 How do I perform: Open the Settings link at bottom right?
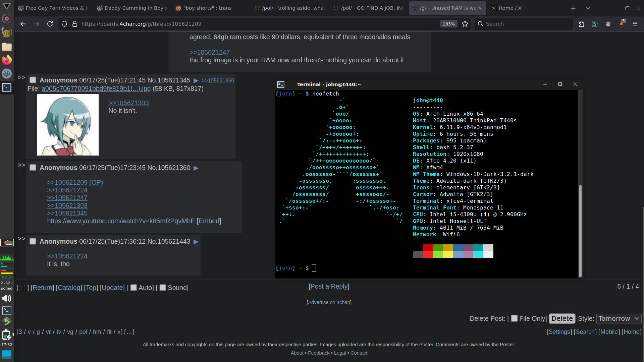coord(559,332)
